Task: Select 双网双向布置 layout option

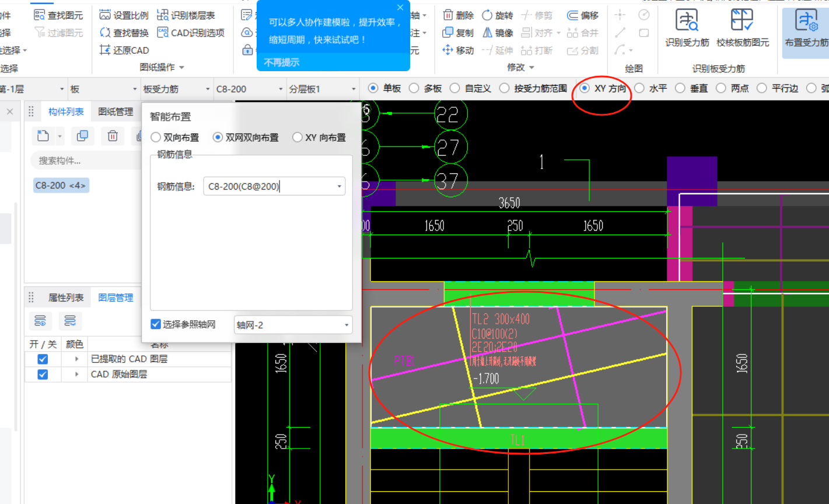Action: (x=218, y=138)
